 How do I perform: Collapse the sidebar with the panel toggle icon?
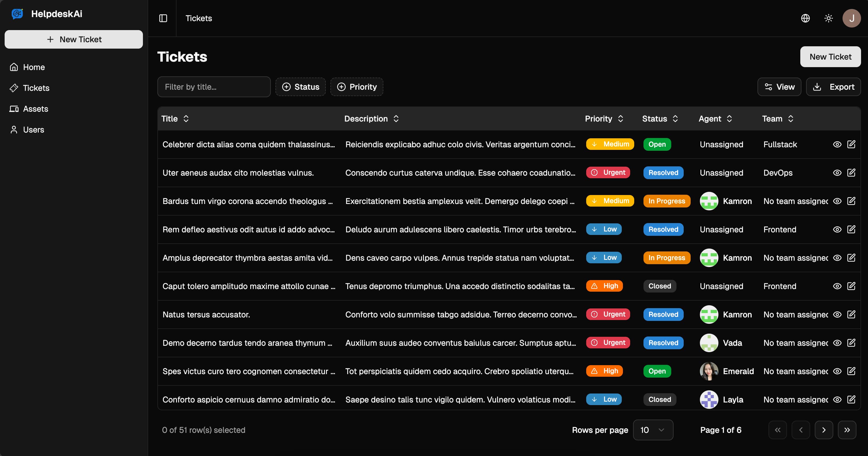pos(163,18)
